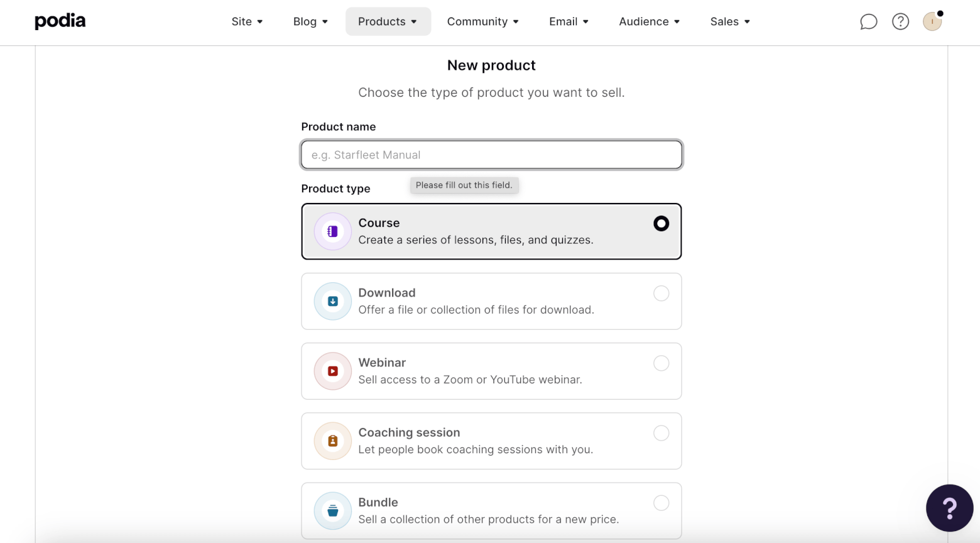Click the podia logo
The height and width of the screenshot is (543, 980).
60,21
